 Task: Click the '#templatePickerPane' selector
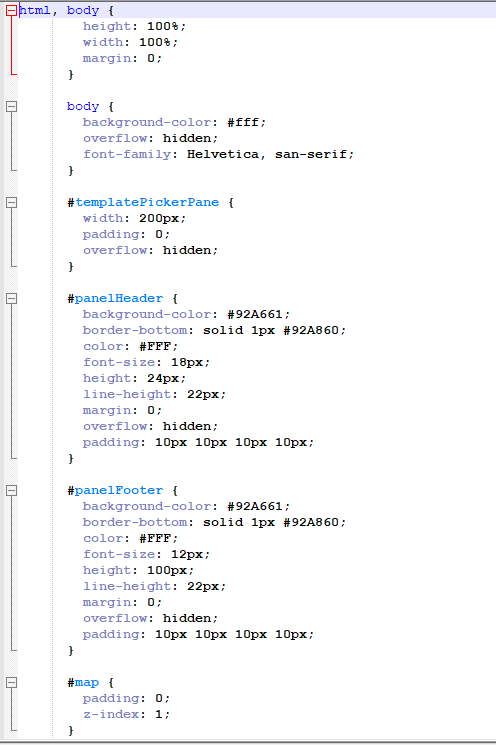click(x=143, y=202)
